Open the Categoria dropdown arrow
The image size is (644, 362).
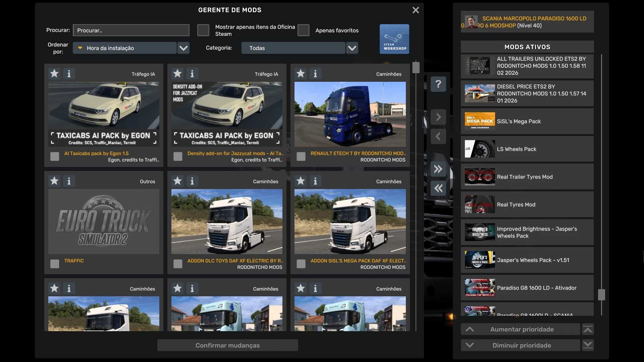(x=352, y=48)
